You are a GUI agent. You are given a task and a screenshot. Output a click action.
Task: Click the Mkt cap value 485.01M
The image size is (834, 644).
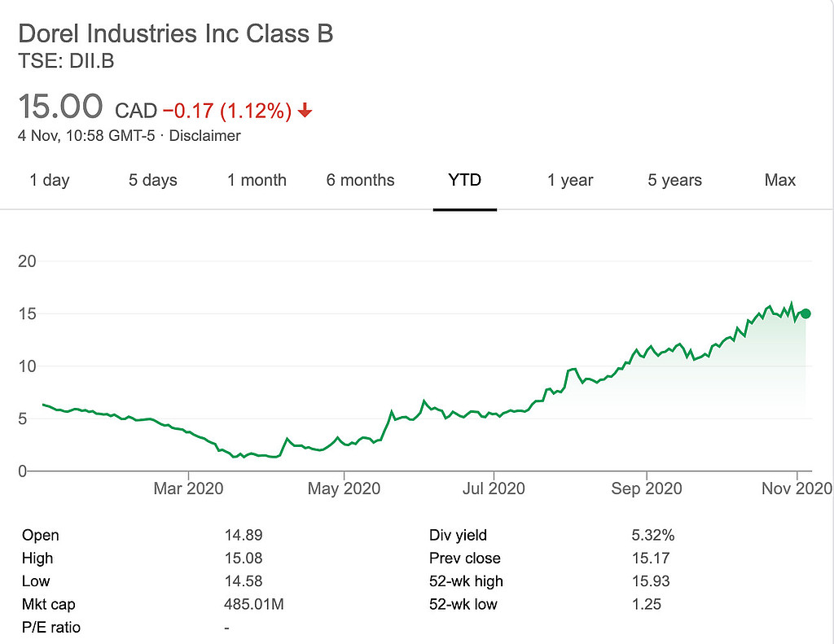253,604
